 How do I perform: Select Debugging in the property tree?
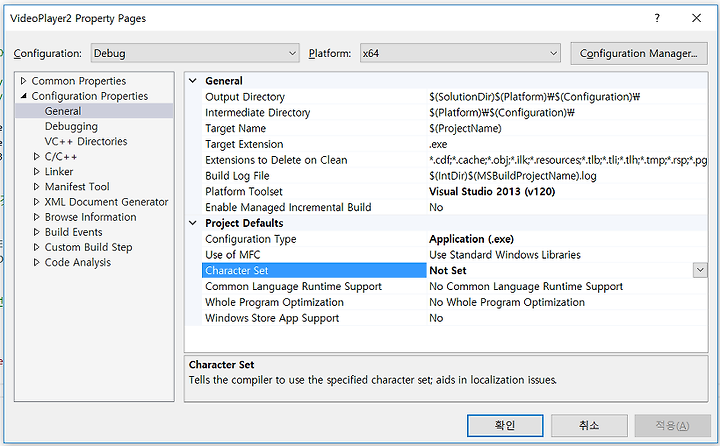71,126
